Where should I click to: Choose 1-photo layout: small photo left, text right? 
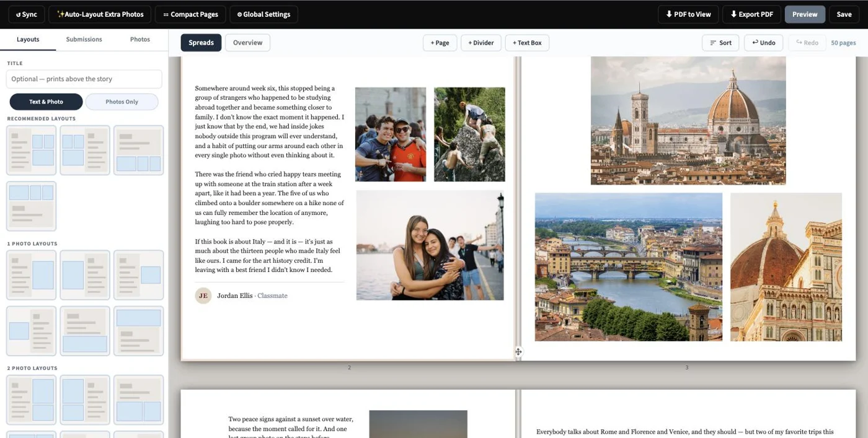[31, 331]
